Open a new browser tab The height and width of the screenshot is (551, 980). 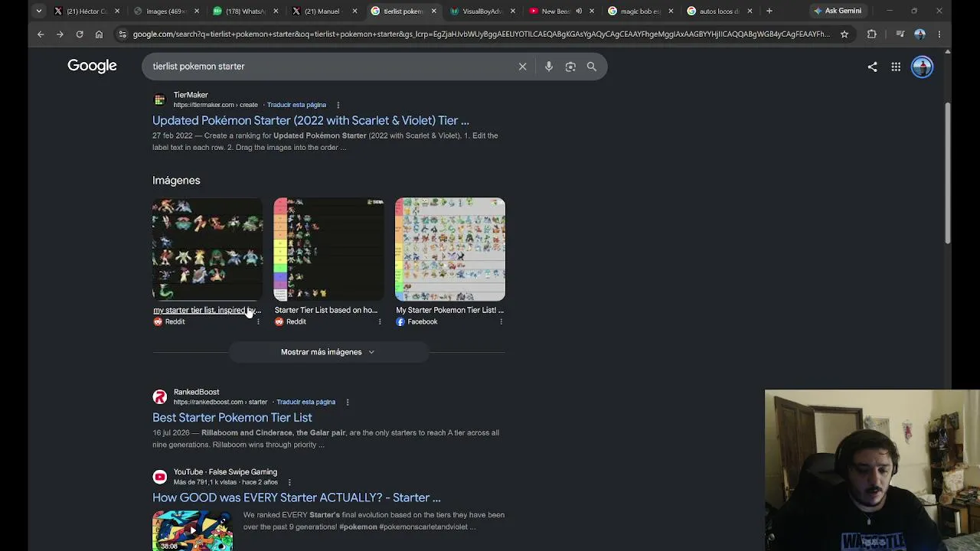(769, 11)
